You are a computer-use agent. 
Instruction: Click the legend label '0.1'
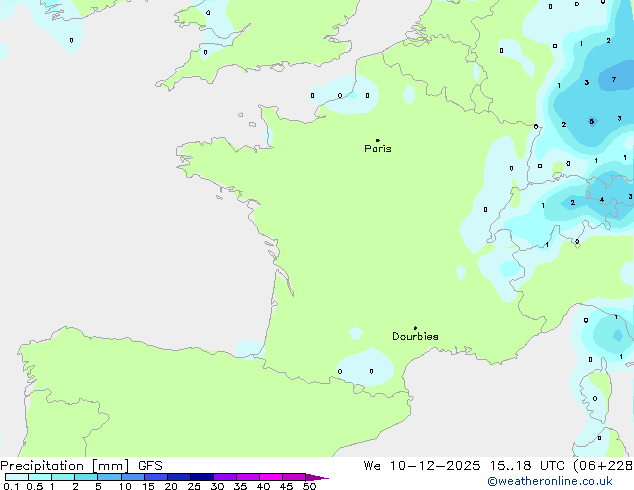pyautogui.click(x=11, y=486)
